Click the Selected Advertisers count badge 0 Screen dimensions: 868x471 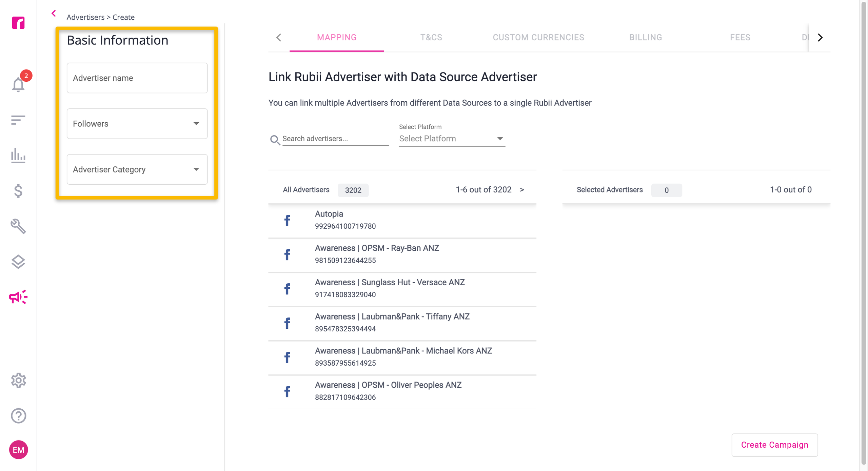click(x=666, y=190)
